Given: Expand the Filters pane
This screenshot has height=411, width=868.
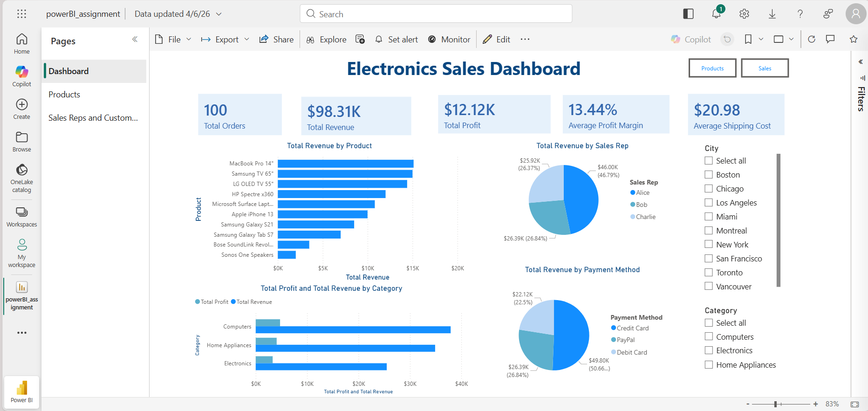Looking at the screenshot, I should click(x=861, y=62).
